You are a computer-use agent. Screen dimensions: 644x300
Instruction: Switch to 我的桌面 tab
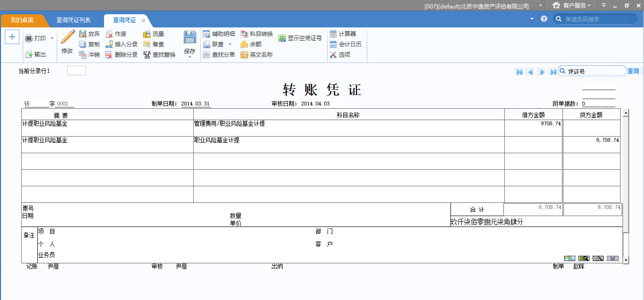click(x=22, y=20)
